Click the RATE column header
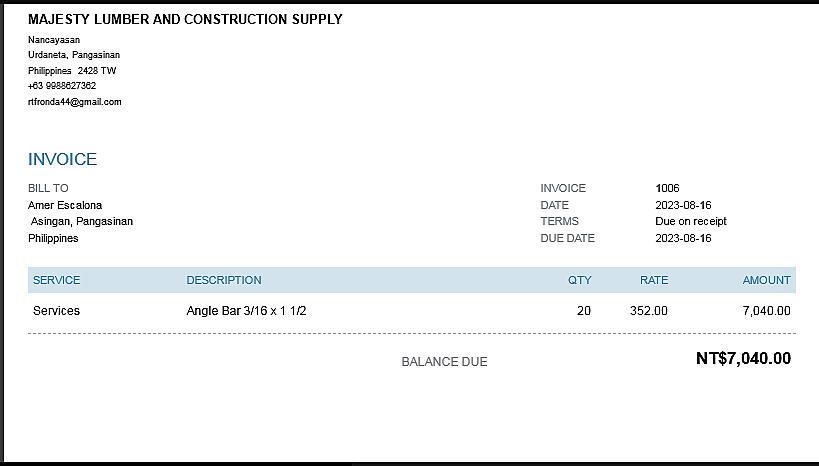Viewport: 819px width, 466px height. (654, 280)
